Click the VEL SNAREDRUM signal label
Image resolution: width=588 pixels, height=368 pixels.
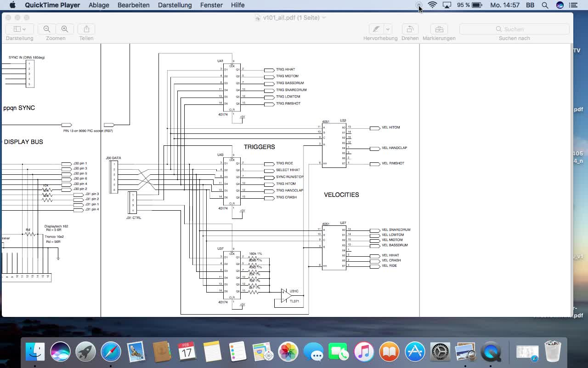pos(396,230)
